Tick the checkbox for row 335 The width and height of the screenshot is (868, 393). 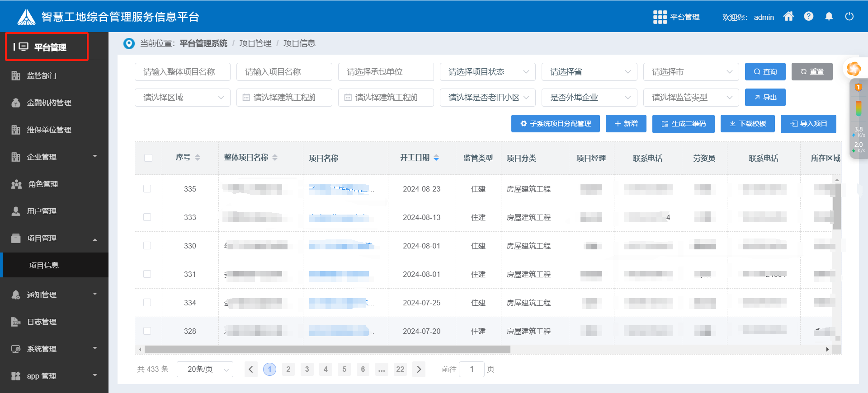(x=147, y=189)
